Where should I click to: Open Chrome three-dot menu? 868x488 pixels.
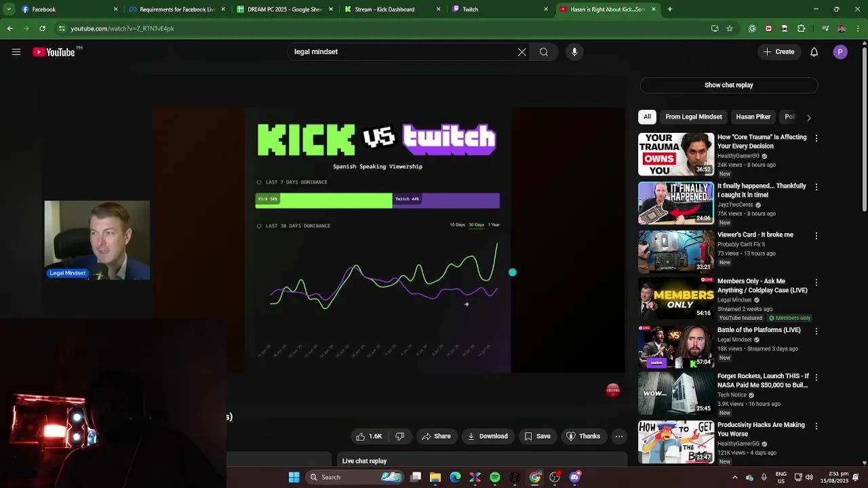858,28
